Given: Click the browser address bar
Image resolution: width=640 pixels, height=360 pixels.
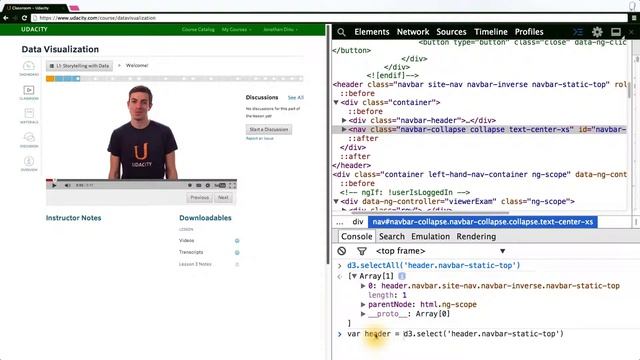Looking at the screenshot, I should tap(329, 18).
